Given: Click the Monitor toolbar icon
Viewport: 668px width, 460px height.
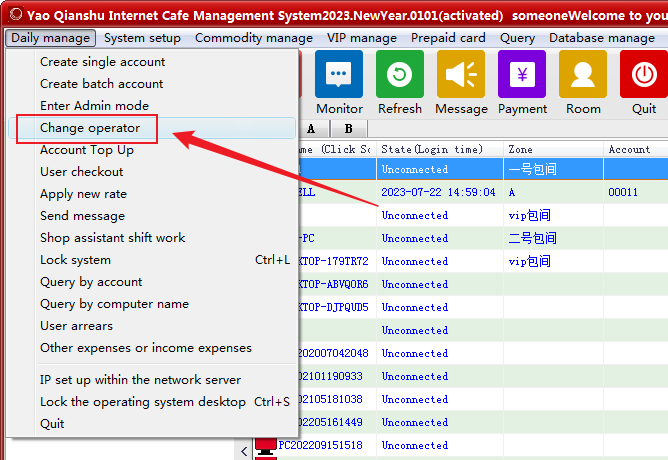Looking at the screenshot, I should click(x=339, y=75).
